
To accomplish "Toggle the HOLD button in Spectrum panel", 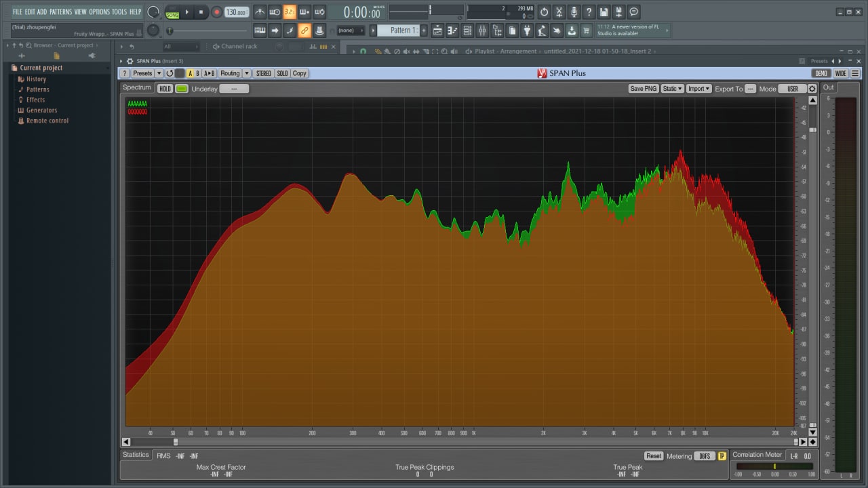I will pyautogui.click(x=165, y=89).
